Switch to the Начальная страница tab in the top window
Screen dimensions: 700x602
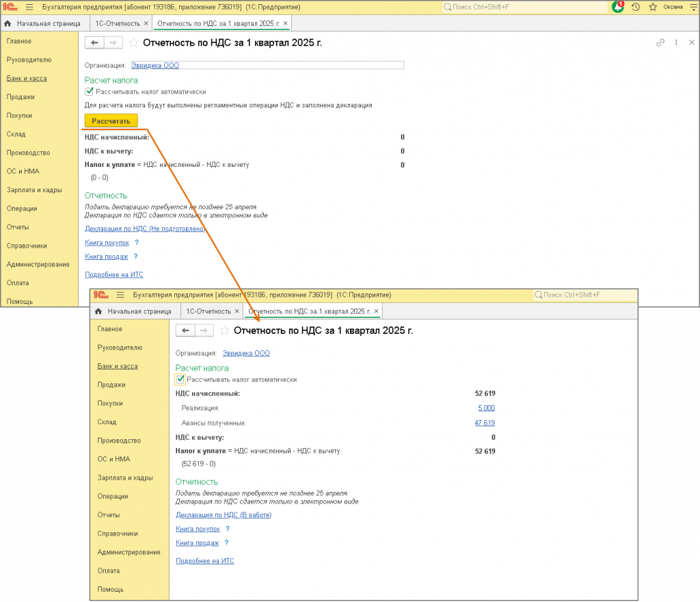[44, 23]
